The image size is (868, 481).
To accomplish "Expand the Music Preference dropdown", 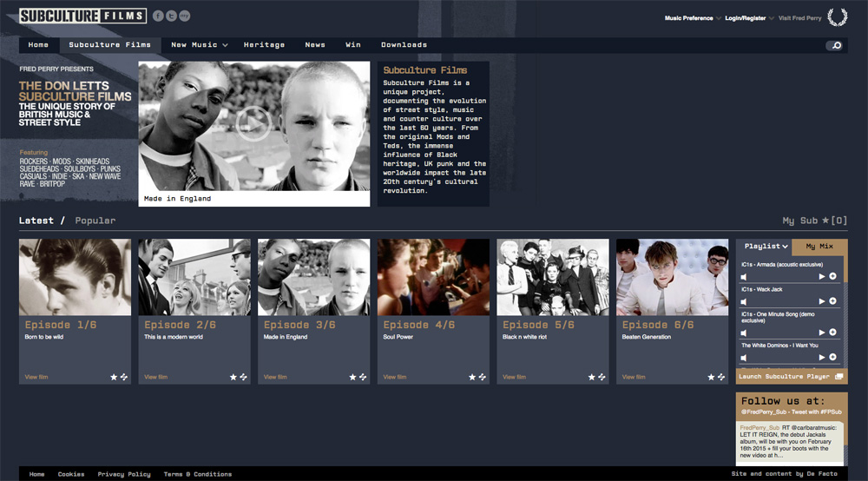I will pyautogui.click(x=693, y=18).
